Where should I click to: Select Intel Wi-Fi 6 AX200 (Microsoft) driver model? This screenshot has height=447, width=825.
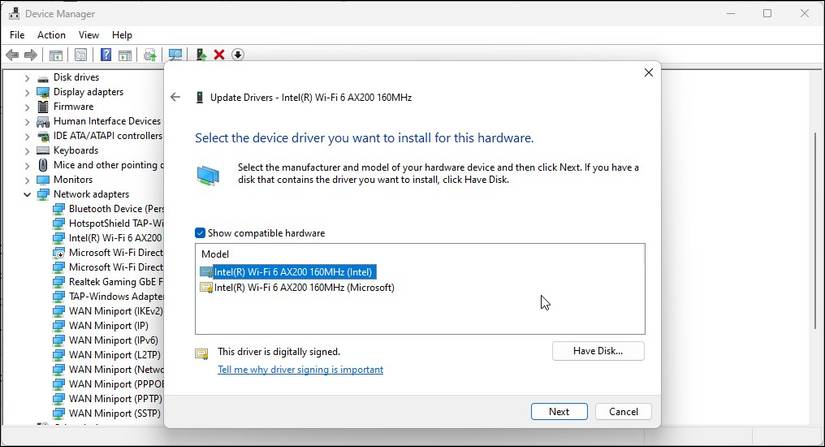(x=304, y=288)
